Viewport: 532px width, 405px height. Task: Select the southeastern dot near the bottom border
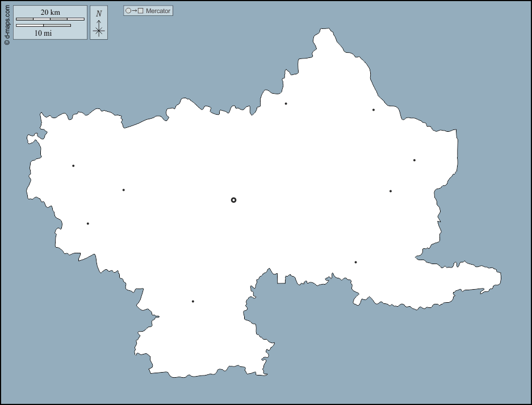coord(356,262)
